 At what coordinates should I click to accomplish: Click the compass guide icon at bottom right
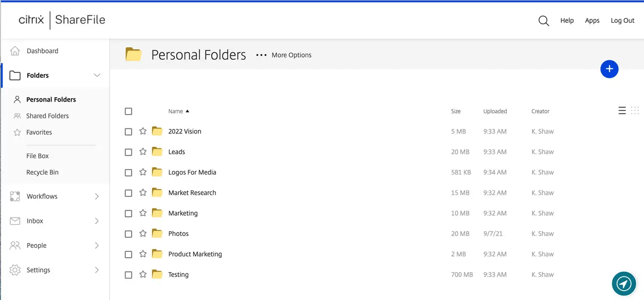[624, 284]
